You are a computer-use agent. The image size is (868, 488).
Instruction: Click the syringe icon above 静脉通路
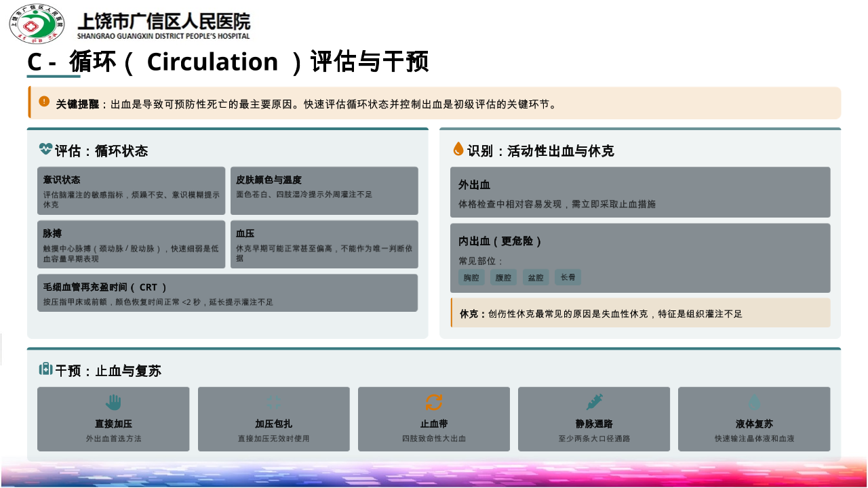pos(594,403)
